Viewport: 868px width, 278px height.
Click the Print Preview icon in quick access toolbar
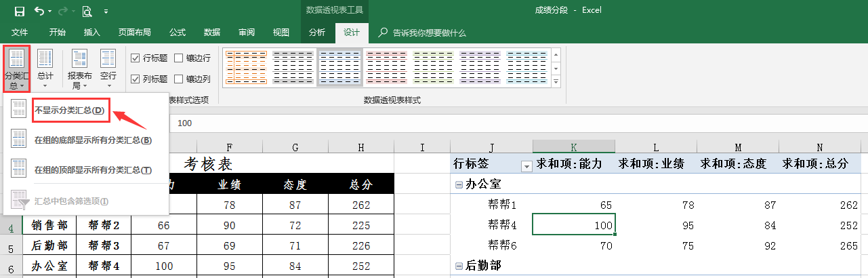[x=87, y=11]
